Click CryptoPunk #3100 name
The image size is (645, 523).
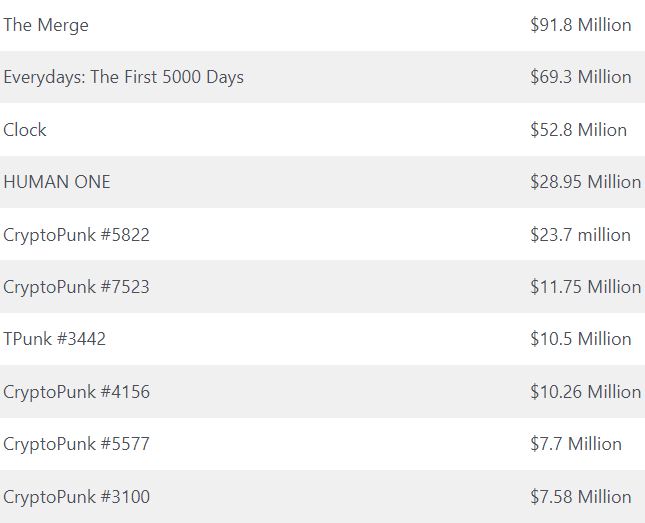(x=77, y=497)
